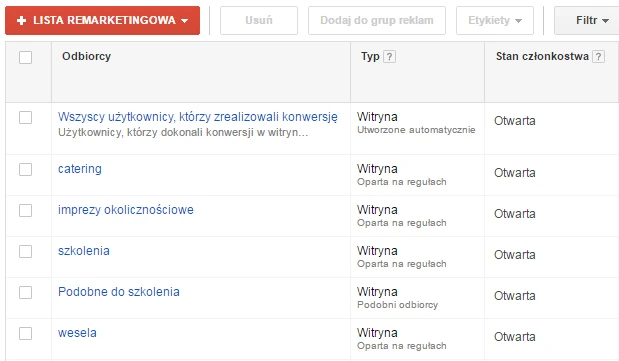The image size is (619, 361).
Task: Click 'Otwarta' in Podobne do szkolenia row
Action: click(515, 296)
